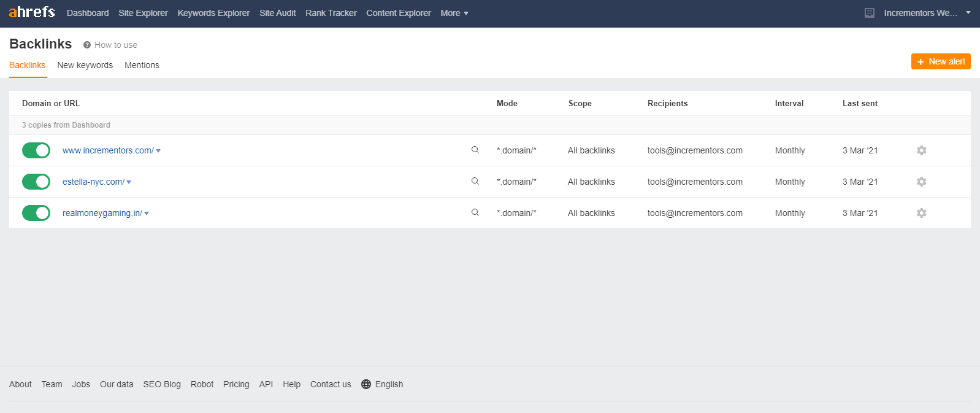The image size is (980, 413).
Task: Open the estella-nyc.com/ link
Action: [x=93, y=182]
